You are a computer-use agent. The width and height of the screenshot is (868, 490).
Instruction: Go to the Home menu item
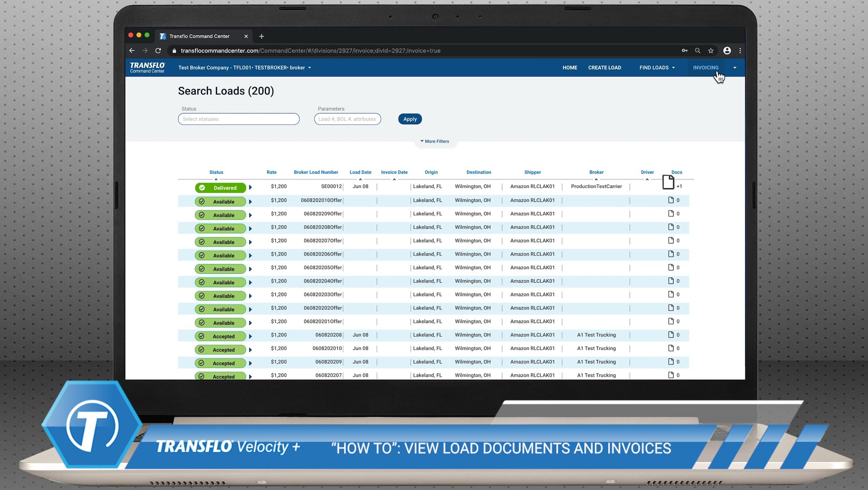point(570,68)
